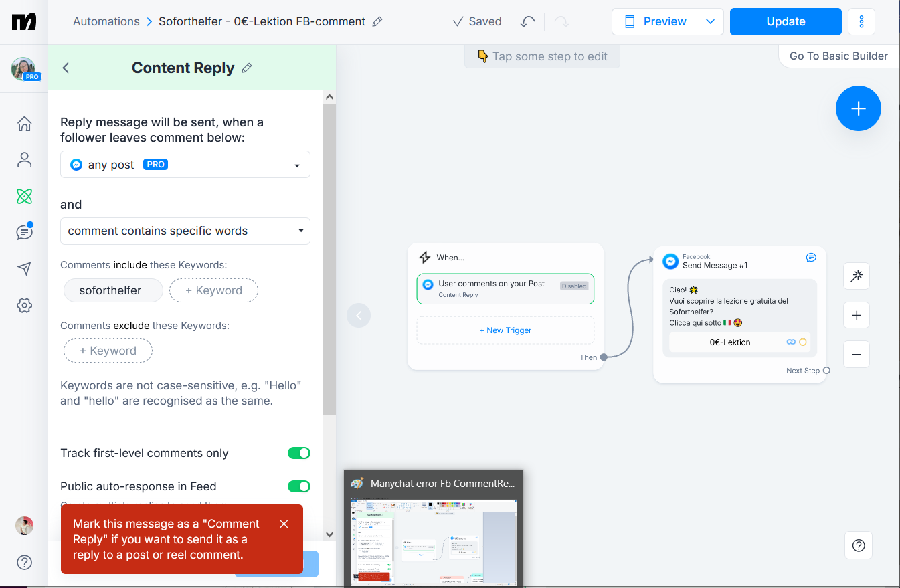The width and height of the screenshot is (900, 588).
Task: Click the user profile picture at sidebar bottom
Action: click(24, 526)
